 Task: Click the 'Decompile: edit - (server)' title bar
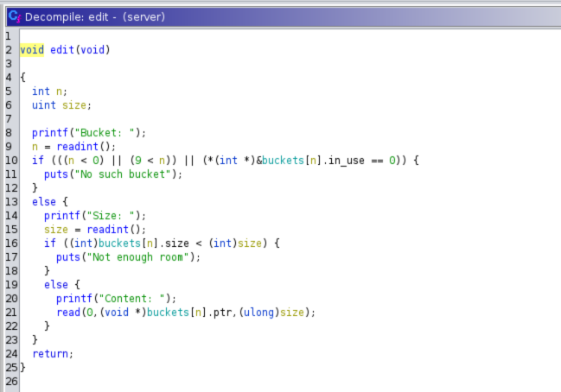click(95, 16)
